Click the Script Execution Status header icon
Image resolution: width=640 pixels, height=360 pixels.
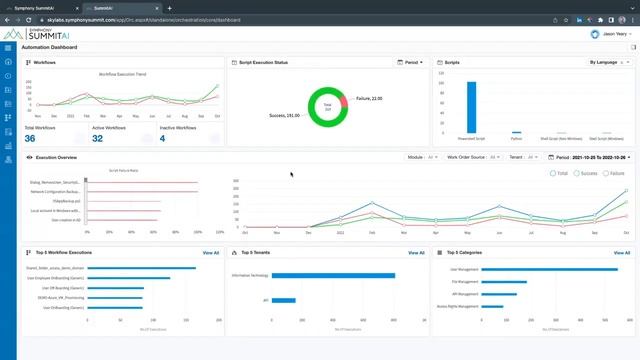[x=234, y=62]
